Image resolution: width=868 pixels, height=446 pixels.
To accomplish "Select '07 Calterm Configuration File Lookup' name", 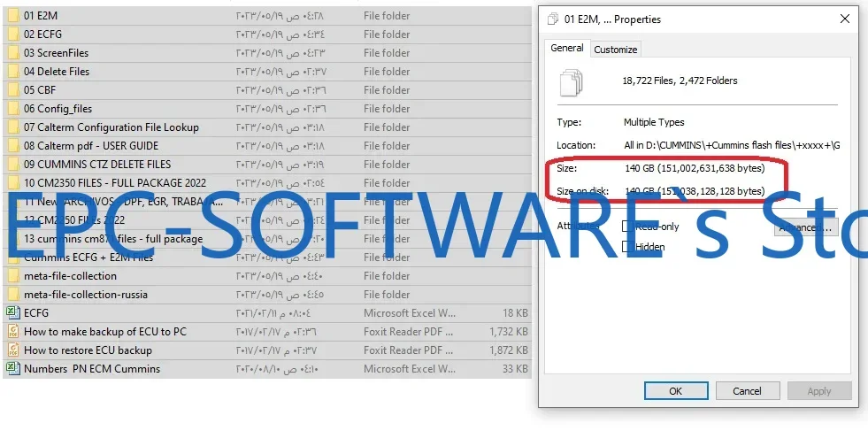I will coord(111,127).
